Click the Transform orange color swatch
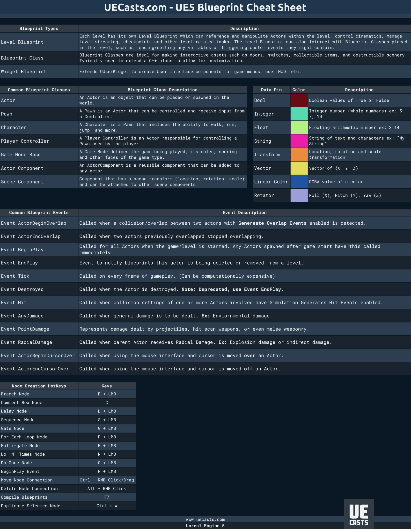This screenshot has height=532, width=411. (x=299, y=155)
